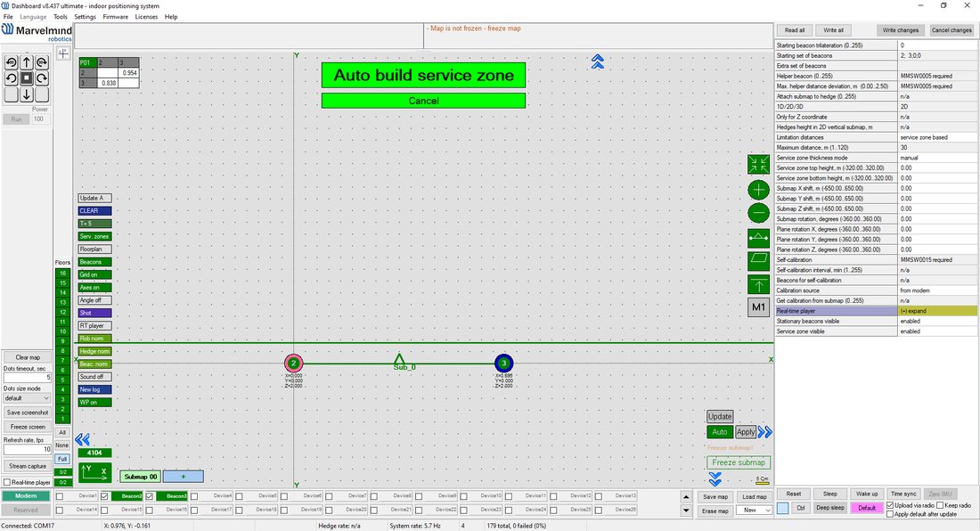Uncheck Upload via radio
Viewport: 980px width, 531px height.
coord(890,505)
